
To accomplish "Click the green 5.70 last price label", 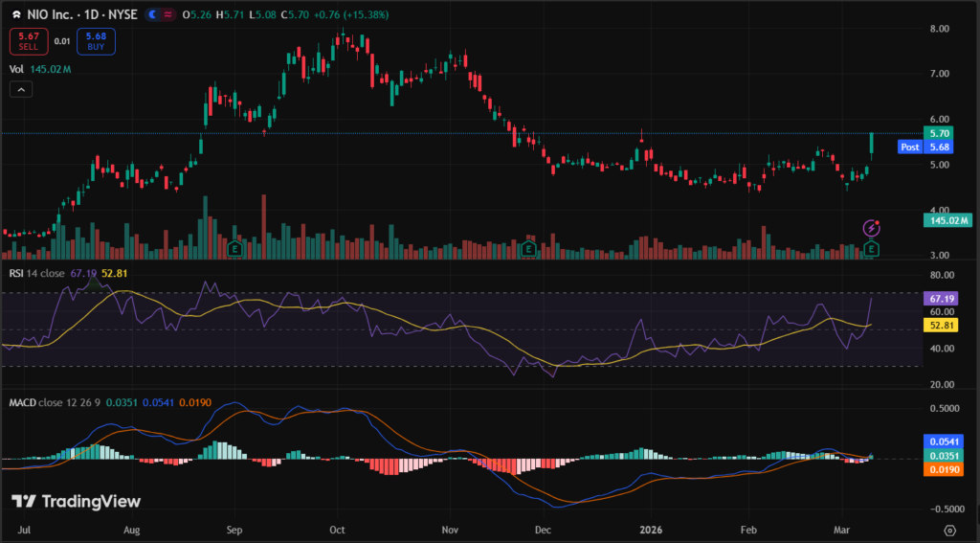I will point(938,133).
